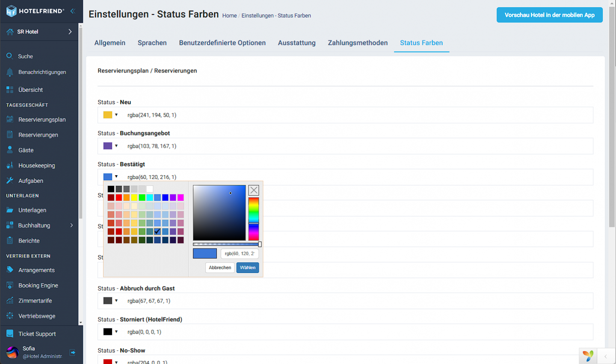
Task: Click Vorschau Hotel in der mobilen App
Action: click(550, 15)
